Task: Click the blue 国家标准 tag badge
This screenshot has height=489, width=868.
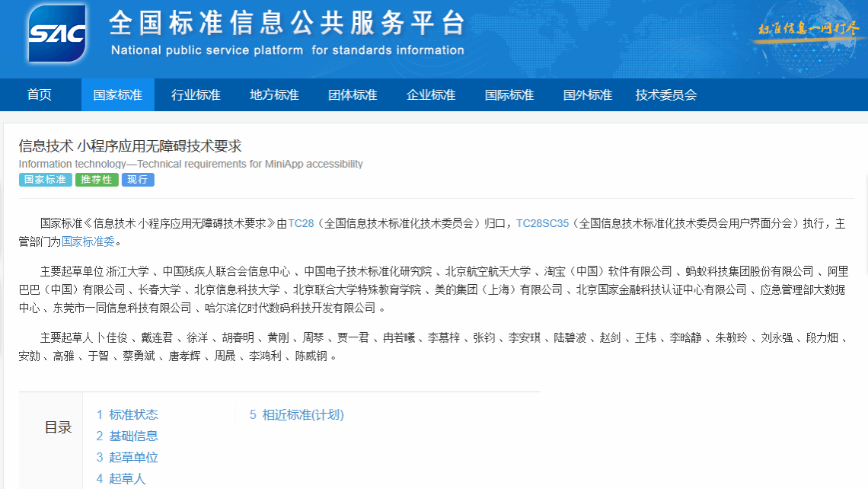Action: (x=45, y=180)
